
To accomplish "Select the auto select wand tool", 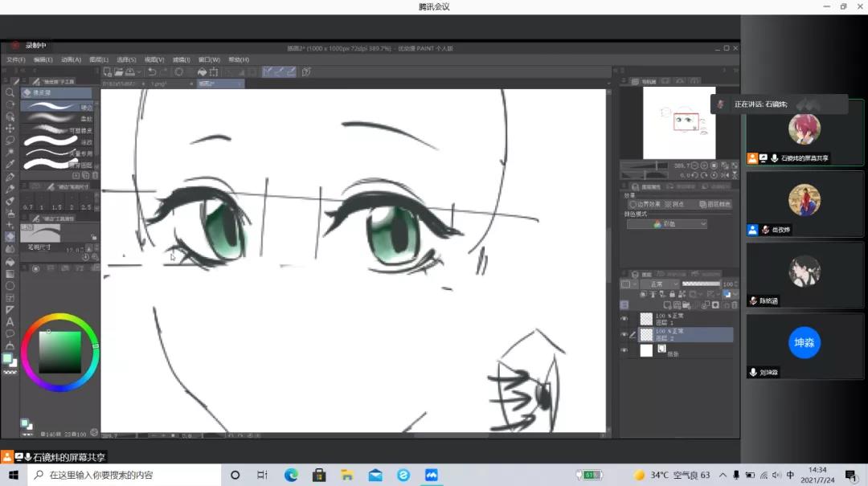I will (x=10, y=152).
